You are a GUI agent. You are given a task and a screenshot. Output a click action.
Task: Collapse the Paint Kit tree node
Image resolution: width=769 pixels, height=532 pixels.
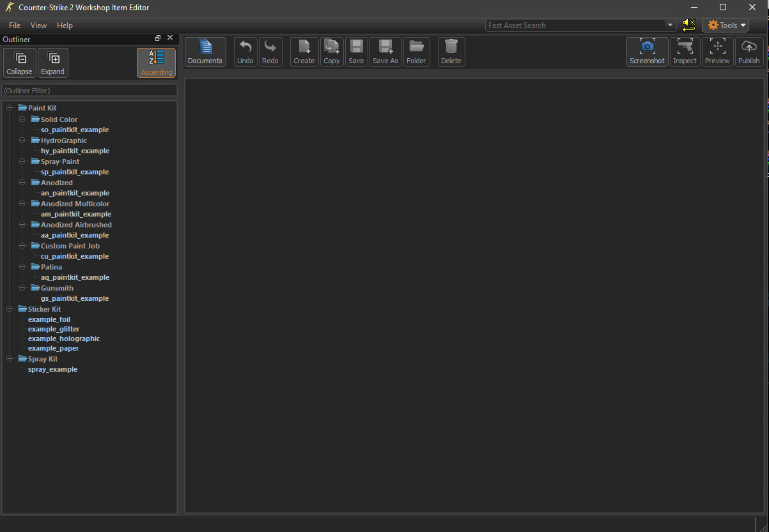(10, 108)
